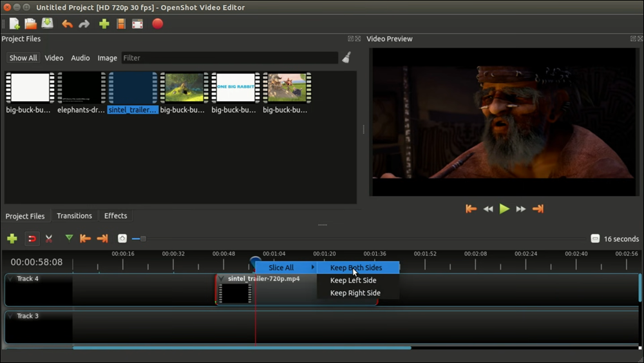
Task: Click the vertical timeline scrollbar
Action: (640, 288)
